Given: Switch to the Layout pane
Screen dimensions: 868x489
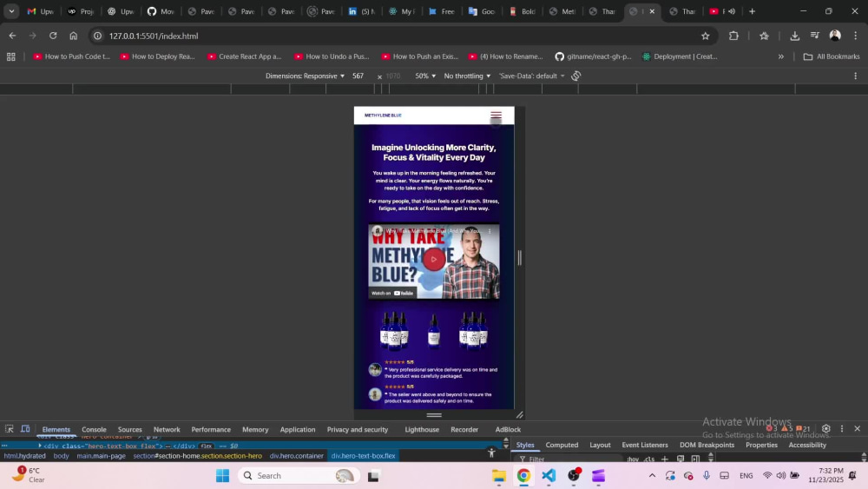Looking at the screenshot, I should tap(600, 445).
